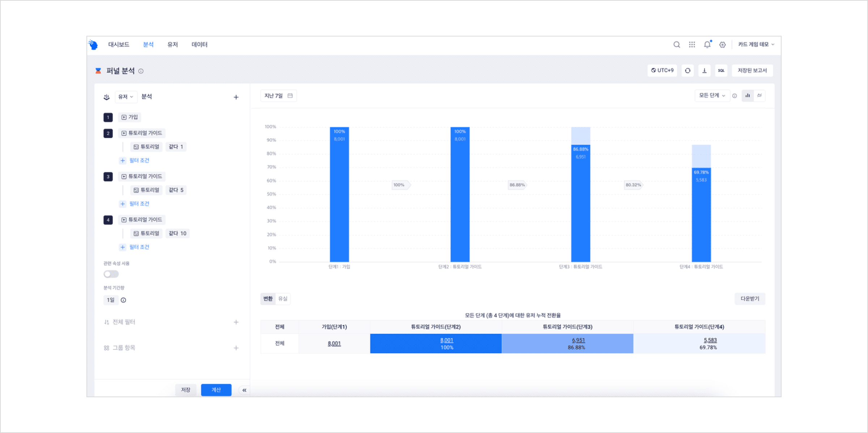Open the 카드 게임 데모 project dropdown
The width and height of the screenshot is (868, 433).
tap(756, 44)
